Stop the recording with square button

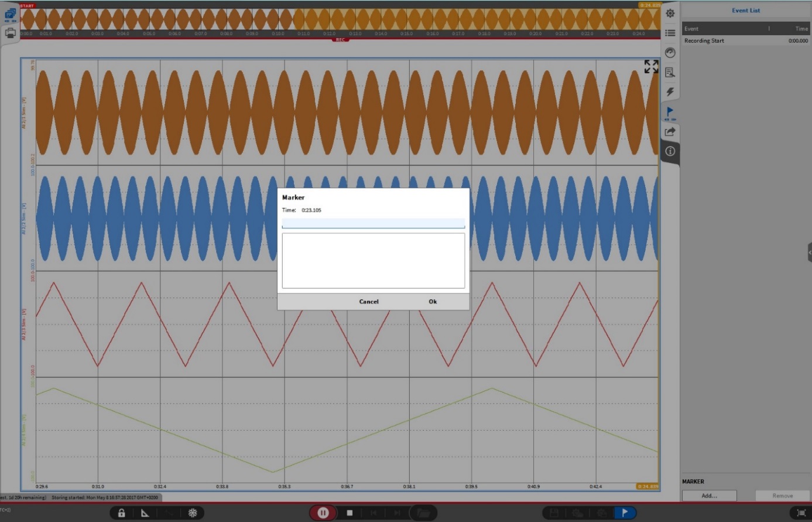pos(350,513)
